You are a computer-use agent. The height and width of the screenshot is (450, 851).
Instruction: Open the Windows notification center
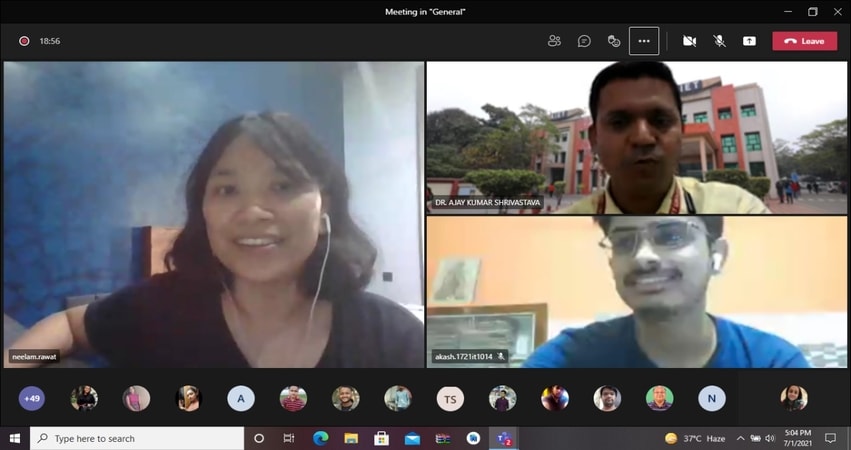point(831,438)
